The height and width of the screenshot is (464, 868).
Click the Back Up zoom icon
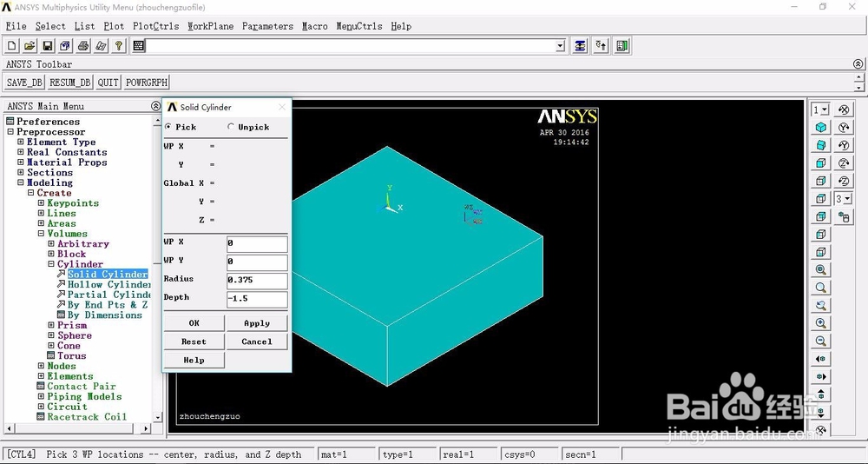point(821,306)
